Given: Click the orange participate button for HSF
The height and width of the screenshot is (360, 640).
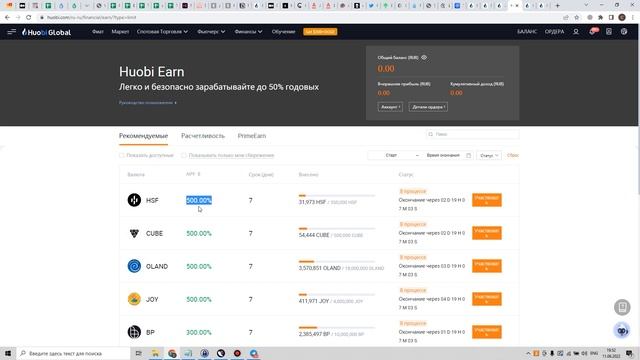Looking at the screenshot, I should (x=487, y=200).
